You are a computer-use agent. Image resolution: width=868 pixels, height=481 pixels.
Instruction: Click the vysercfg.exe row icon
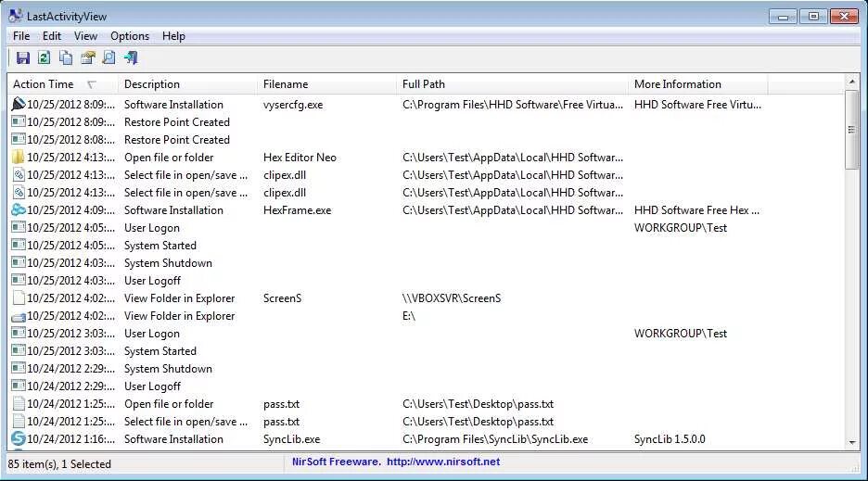point(19,104)
